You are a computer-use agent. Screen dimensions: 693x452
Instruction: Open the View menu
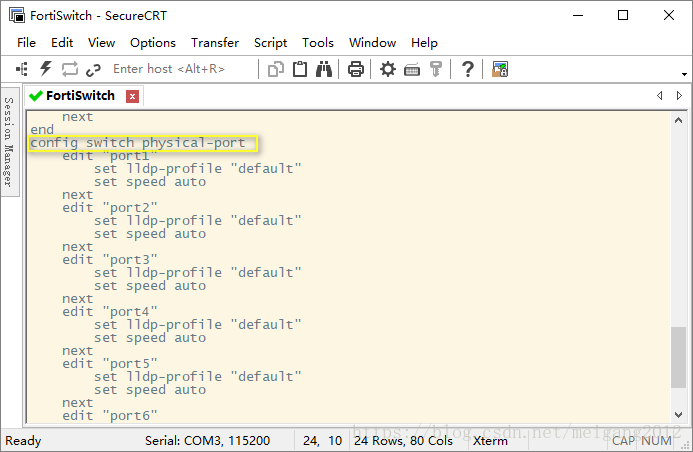[101, 42]
